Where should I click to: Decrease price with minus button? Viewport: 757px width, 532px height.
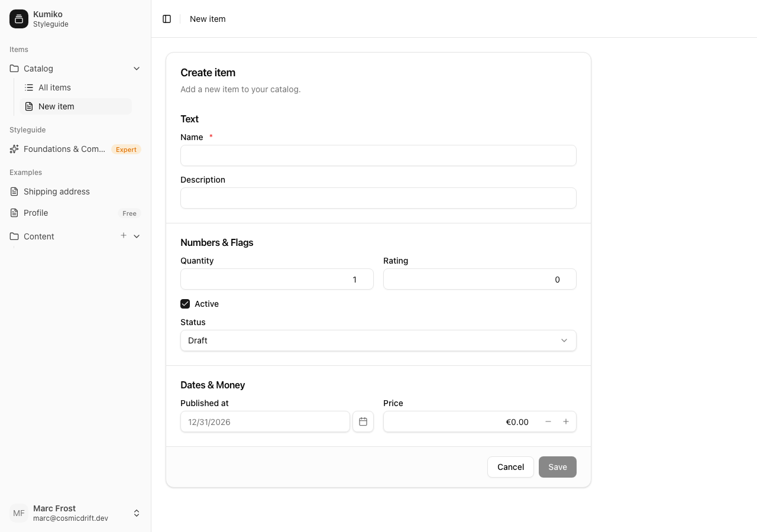tap(548, 421)
